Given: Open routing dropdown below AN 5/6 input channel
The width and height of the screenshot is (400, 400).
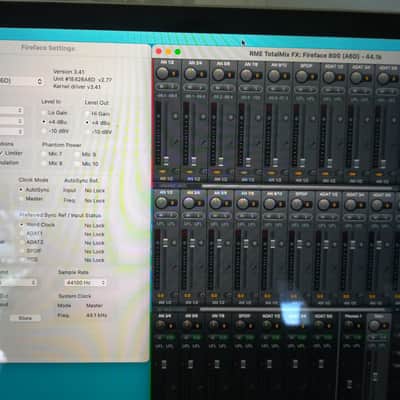Looking at the screenshot, I should pos(221,179).
